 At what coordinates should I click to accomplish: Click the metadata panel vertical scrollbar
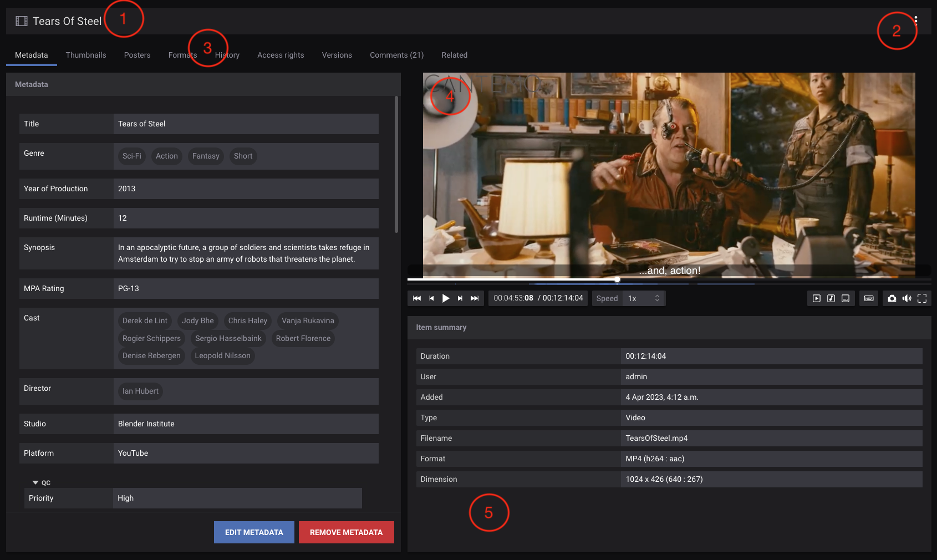(396, 164)
